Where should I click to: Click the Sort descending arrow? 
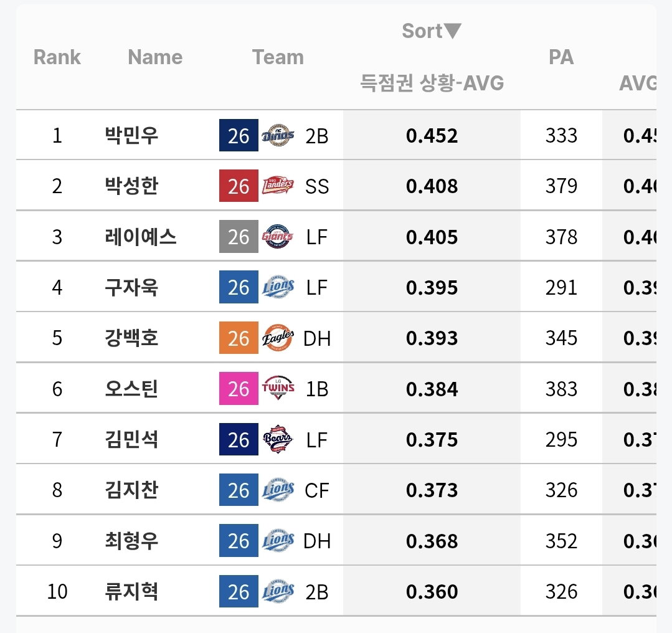click(453, 31)
